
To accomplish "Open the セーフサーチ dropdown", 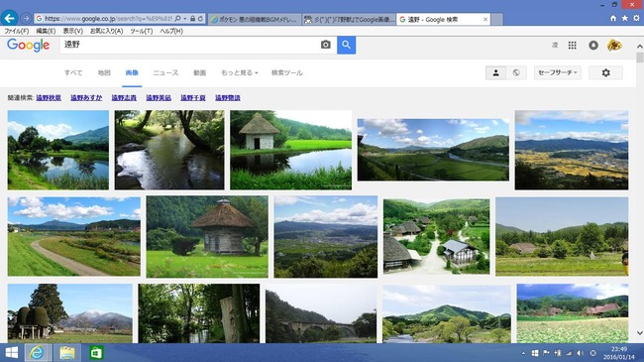I will 558,72.
